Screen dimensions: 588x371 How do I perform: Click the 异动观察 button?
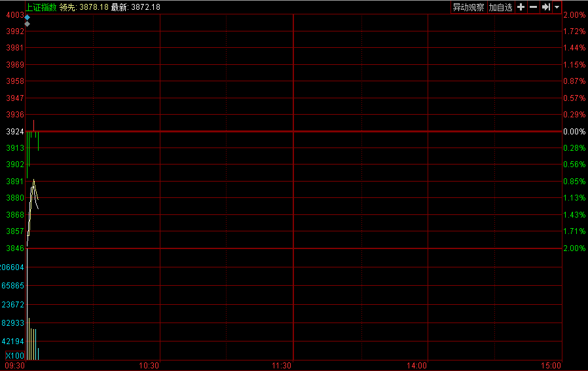pyautogui.click(x=468, y=7)
